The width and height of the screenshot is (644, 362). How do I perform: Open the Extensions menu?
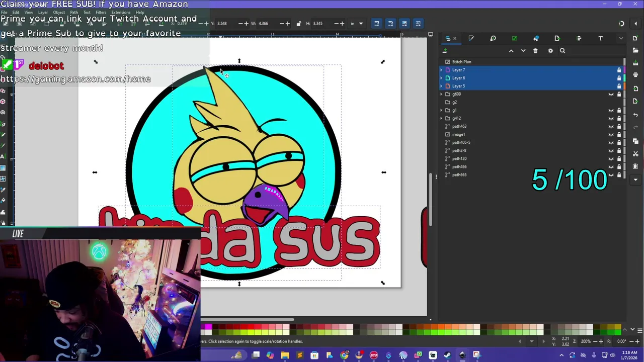(x=120, y=13)
